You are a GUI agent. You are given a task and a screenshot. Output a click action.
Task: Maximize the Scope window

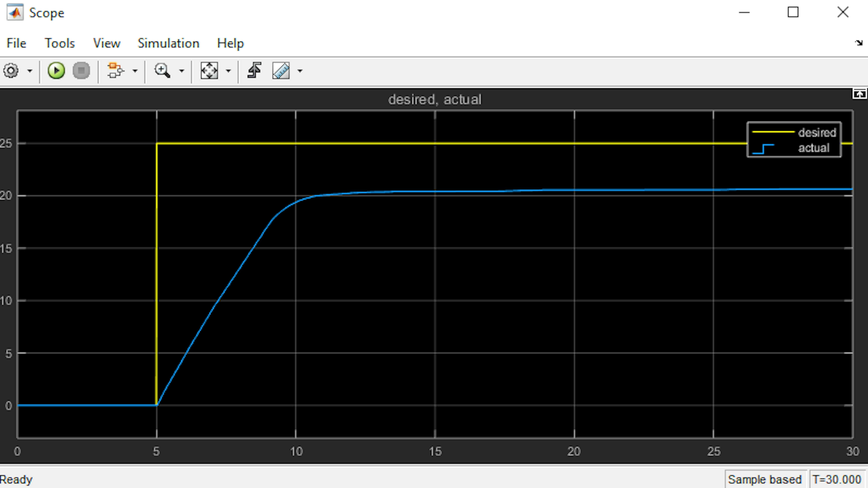[x=793, y=12]
